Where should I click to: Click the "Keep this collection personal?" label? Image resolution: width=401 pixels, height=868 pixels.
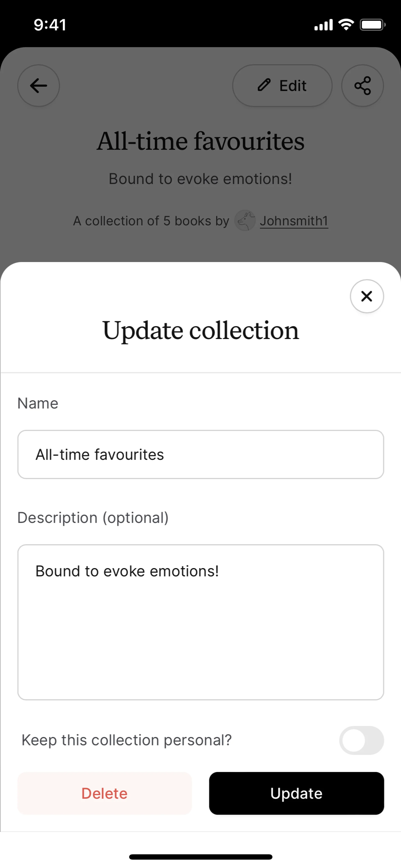point(127,740)
